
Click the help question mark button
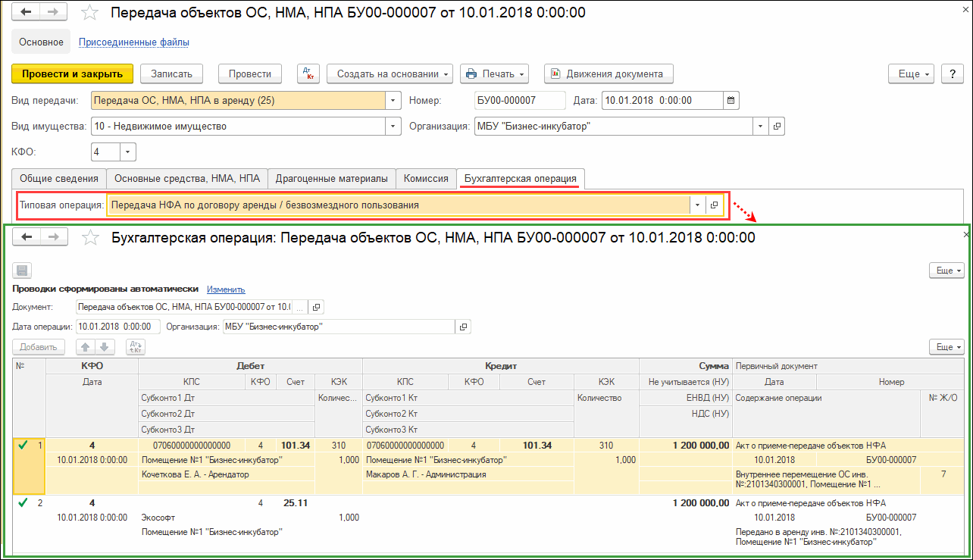click(953, 74)
